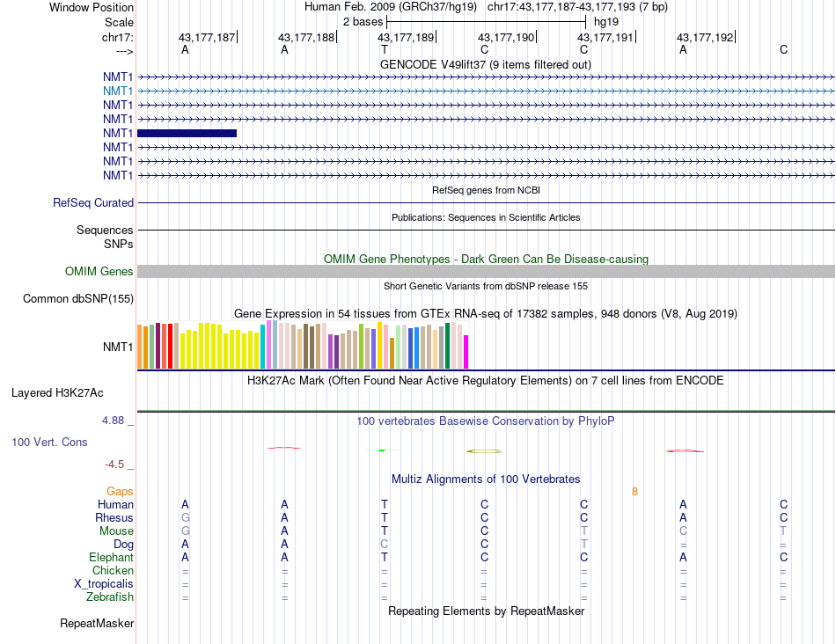Click the green PhyloP conservation mark
The image size is (836, 644).
[x=382, y=450]
